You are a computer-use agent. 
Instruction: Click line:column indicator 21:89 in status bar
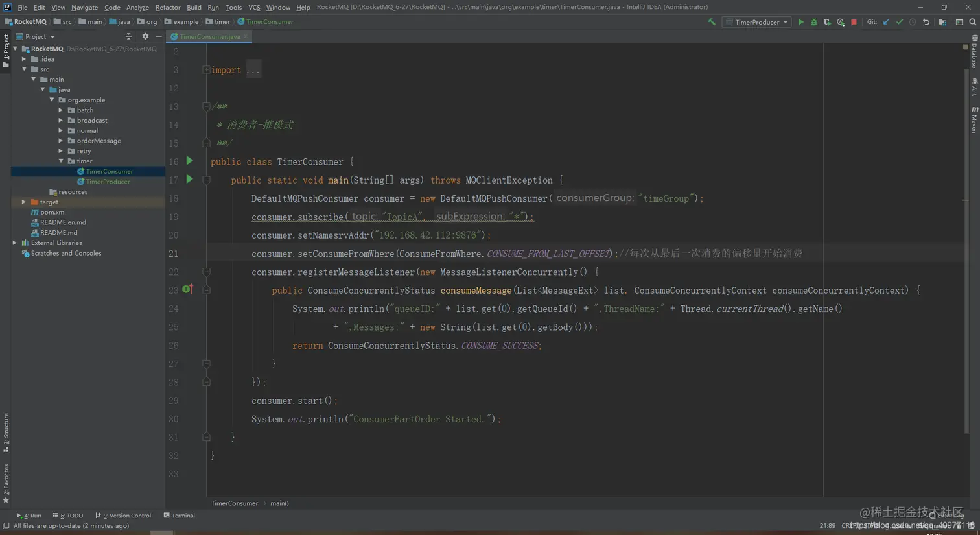(827, 526)
